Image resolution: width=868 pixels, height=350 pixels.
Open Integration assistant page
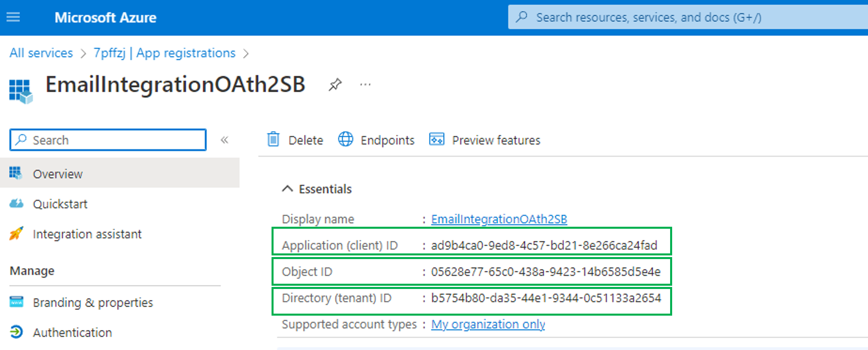tap(87, 234)
